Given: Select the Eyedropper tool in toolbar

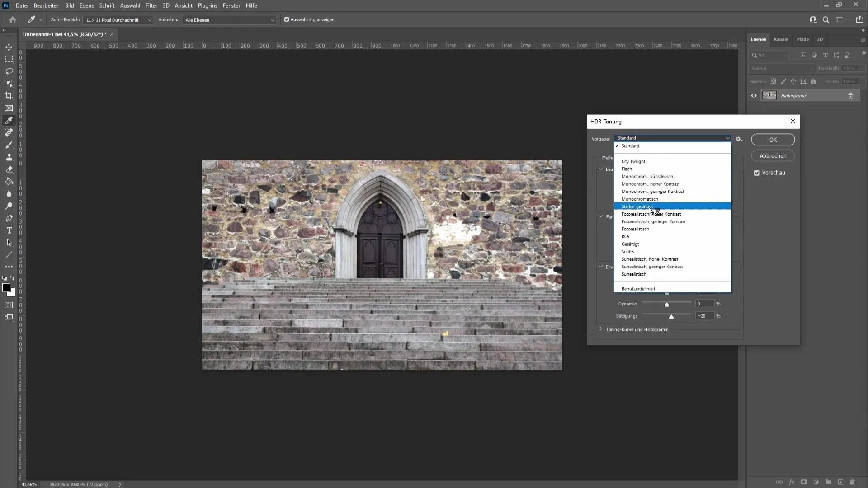Looking at the screenshot, I should (x=9, y=120).
